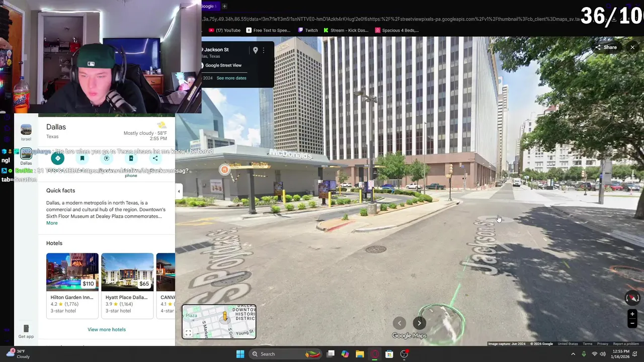This screenshot has height=362, width=644.
Task: Open the Hyatt Place Dallas hotel card
Action: pyautogui.click(x=127, y=286)
